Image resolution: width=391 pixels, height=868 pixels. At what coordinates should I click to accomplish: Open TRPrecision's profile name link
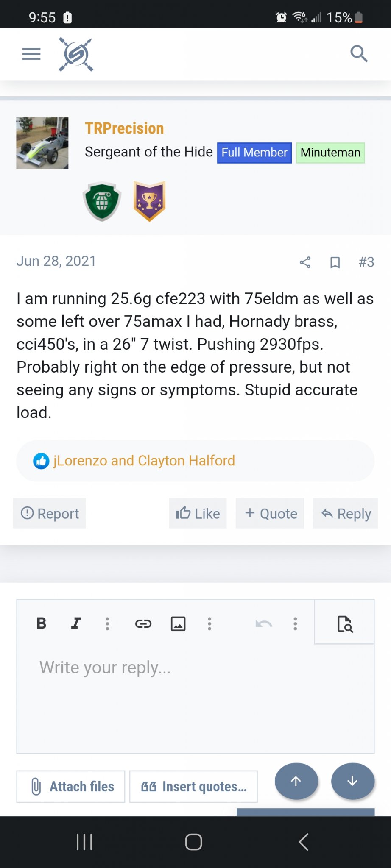tap(124, 128)
